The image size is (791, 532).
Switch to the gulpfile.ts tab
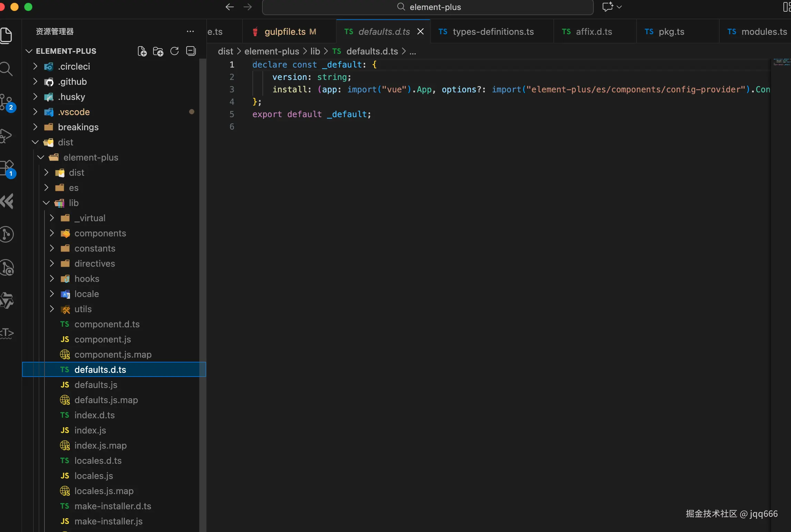[x=285, y=32]
